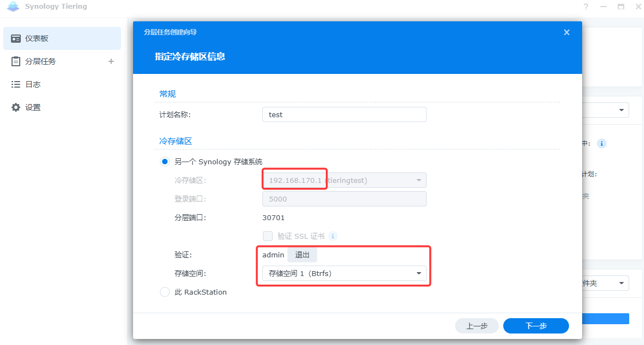Viewport: 644px width, 345px height.
Task: Click the 上一步 previous button
Action: point(476,326)
